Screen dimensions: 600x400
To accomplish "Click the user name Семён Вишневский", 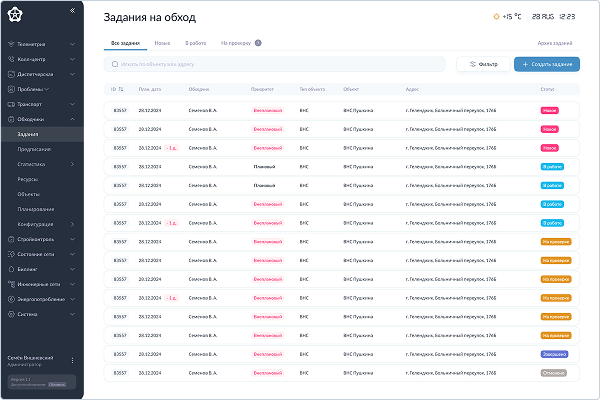I will [30, 358].
